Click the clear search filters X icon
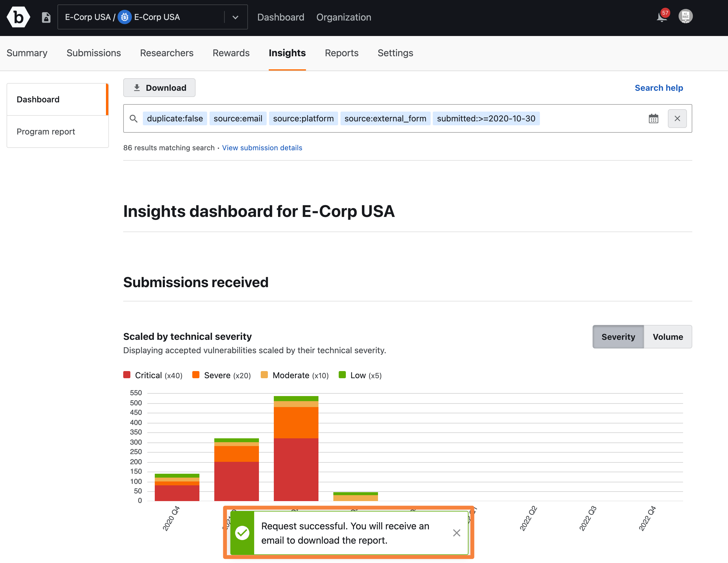 tap(677, 118)
